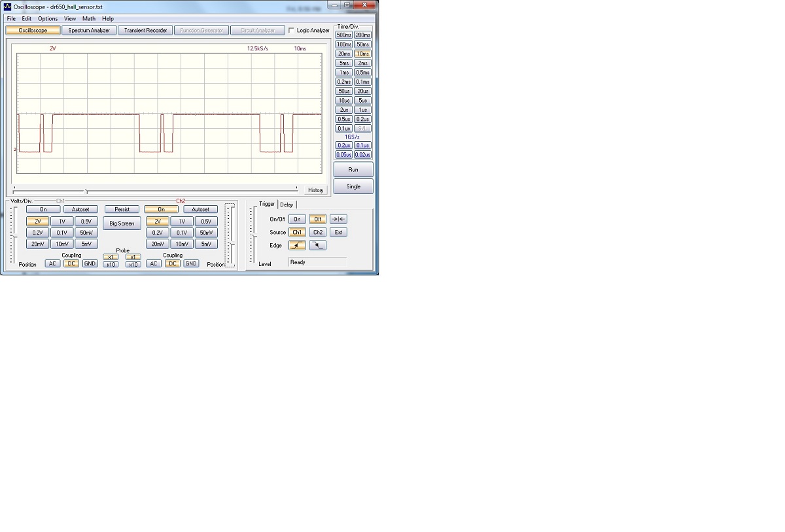Image resolution: width=785 pixels, height=532 pixels.
Task: Click Ch1 Autoset button
Action: coord(80,210)
